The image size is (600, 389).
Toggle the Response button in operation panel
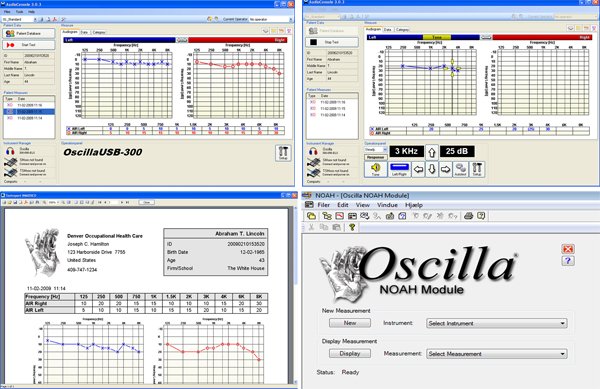click(375, 157)
